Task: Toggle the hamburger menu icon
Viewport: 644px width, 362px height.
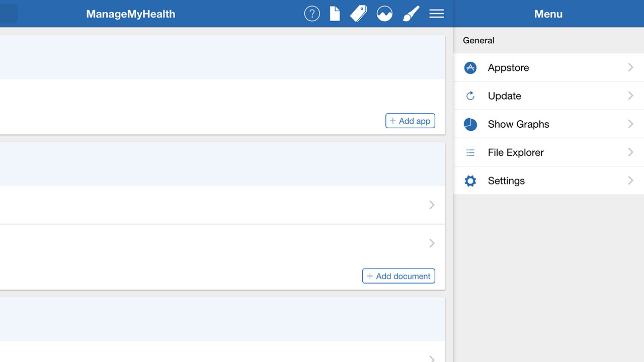Action: tap(437, 14)
